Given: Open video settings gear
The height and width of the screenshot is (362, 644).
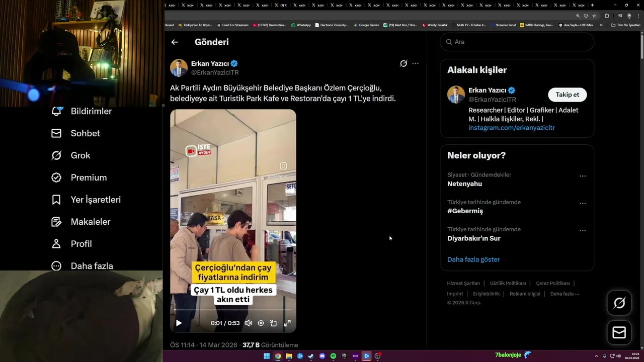Looking at the screenshot, I should (261, 323).
